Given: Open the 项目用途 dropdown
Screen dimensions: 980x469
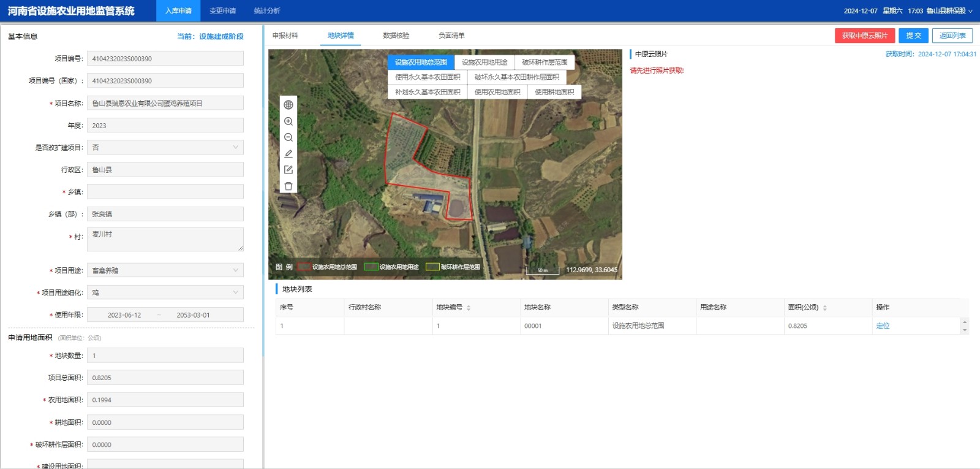Looking at the screenshot, I should coord(165,270).
